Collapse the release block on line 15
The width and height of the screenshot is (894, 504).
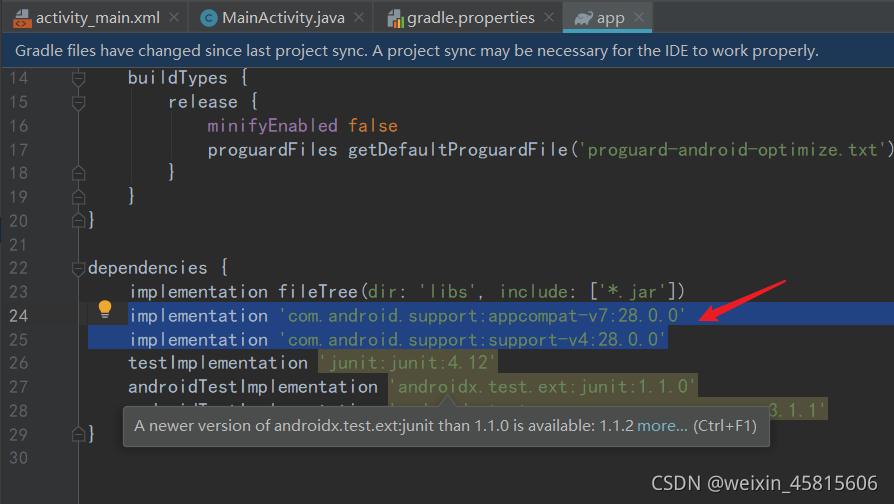click(79, 103)
